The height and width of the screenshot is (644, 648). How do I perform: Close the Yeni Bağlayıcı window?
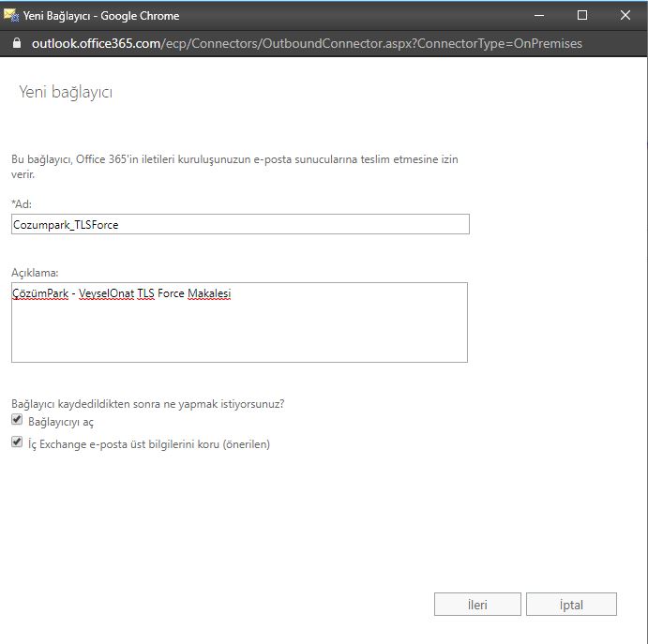(625, 16)
